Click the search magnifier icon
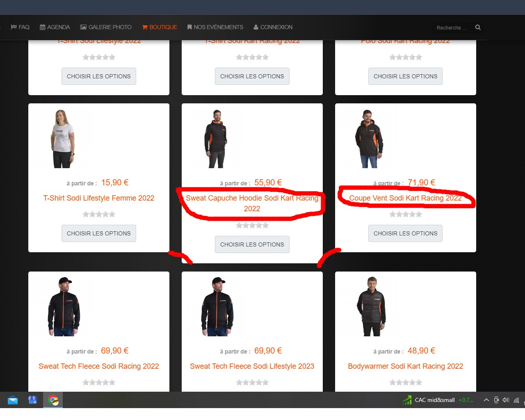The height and width of the screenshot is (420, 525). (478, 27)
